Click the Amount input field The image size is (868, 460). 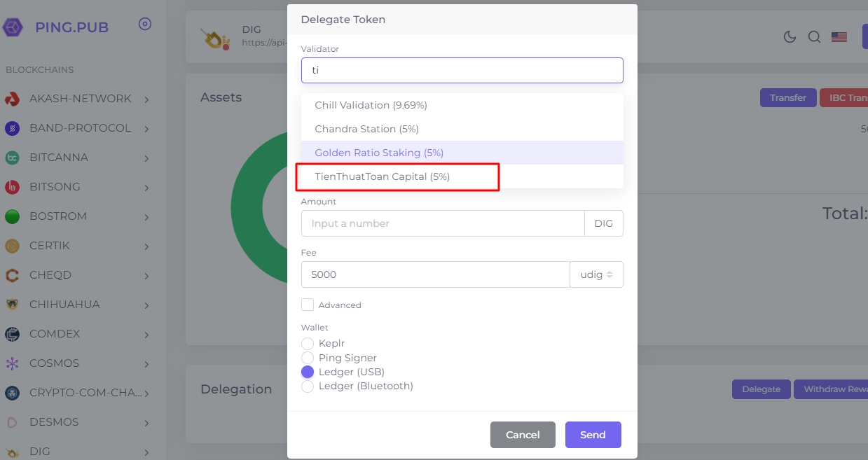point(442,223)
